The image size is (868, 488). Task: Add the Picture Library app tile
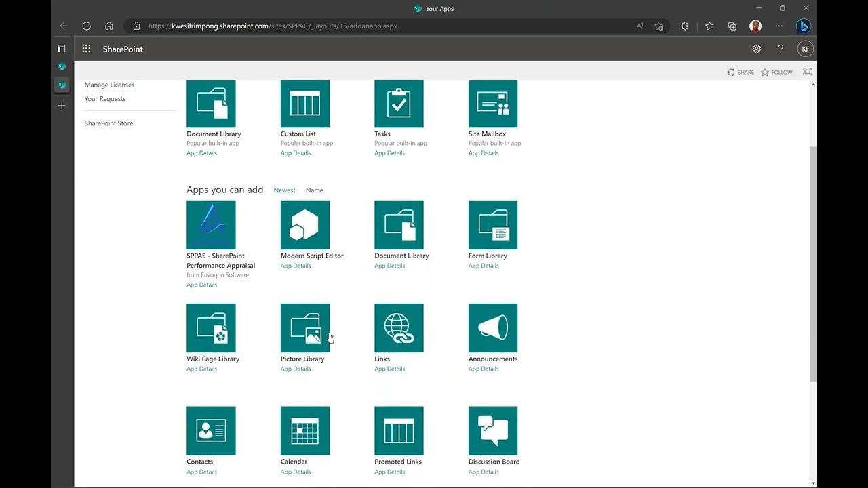(305, 328)
